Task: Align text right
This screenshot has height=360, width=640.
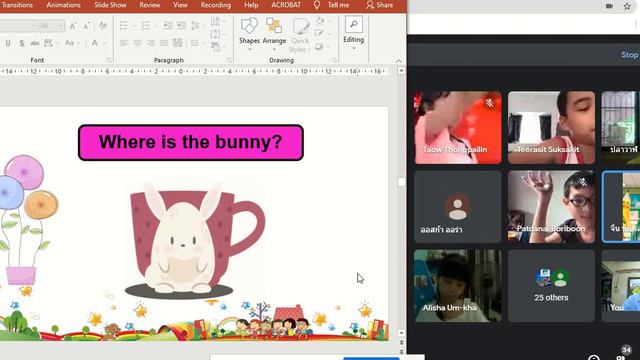Action: [151, 43]
